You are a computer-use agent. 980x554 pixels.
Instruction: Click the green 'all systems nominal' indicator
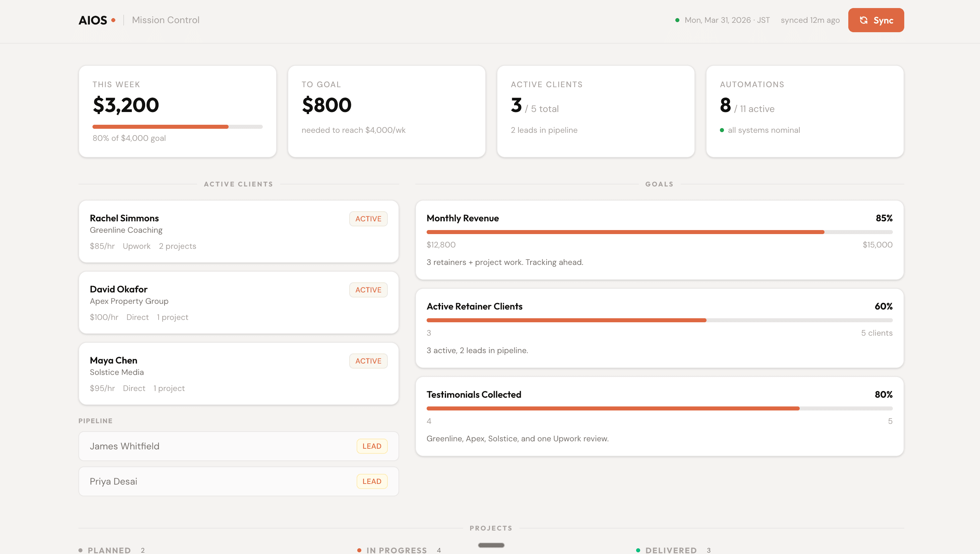(x=722, y=130)
